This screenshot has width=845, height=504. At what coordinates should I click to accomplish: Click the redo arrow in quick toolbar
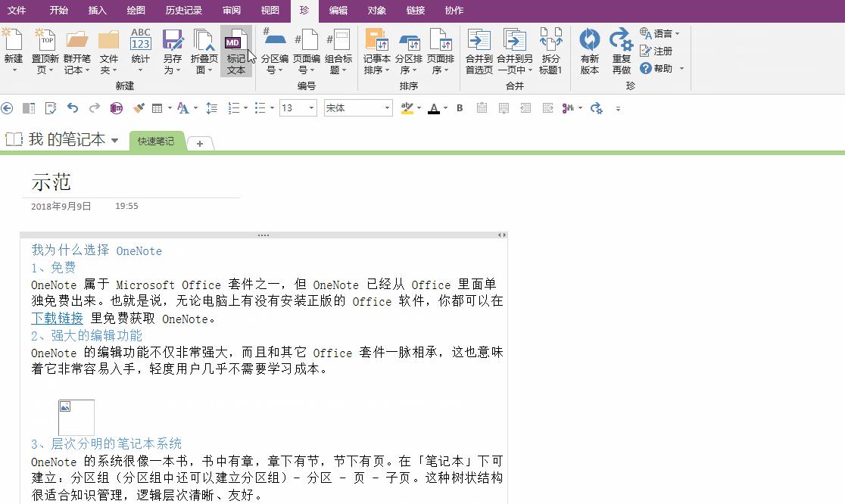pos(95,108)
